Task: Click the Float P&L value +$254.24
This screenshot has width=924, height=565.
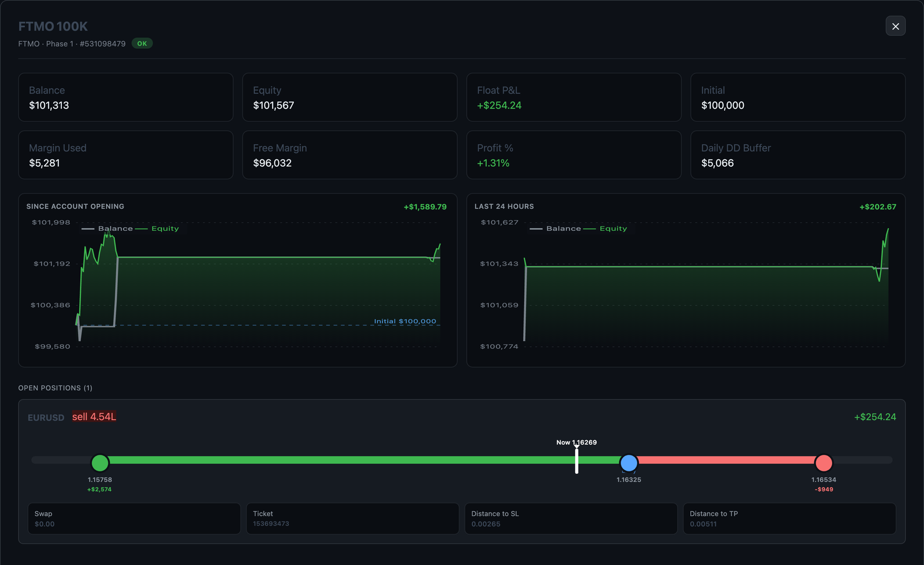Action: tap(499, 106)
